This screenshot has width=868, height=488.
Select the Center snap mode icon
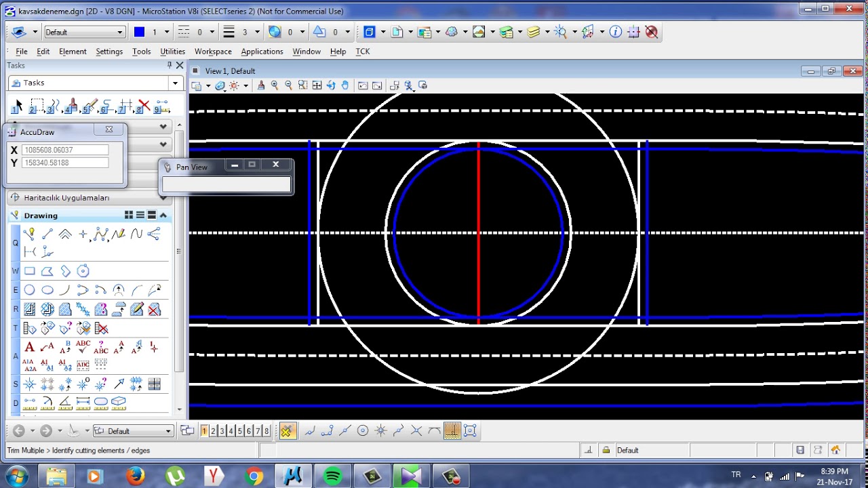pos(363,431)
